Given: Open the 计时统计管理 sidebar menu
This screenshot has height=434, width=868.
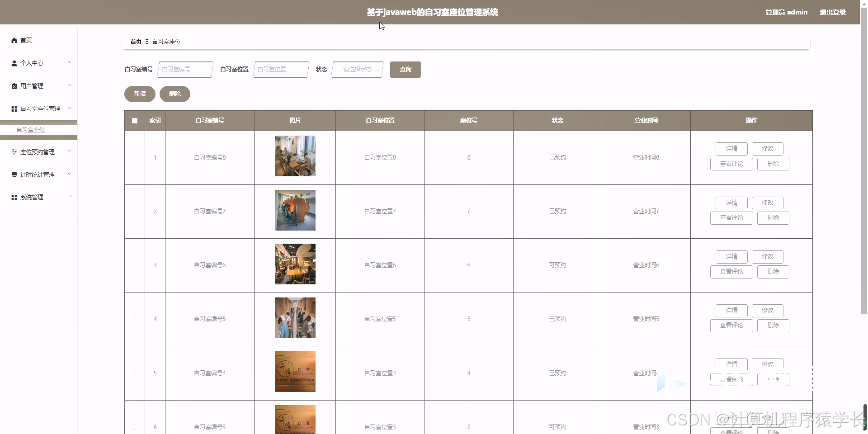Looking at the screenshot, I should coord(38,175).
